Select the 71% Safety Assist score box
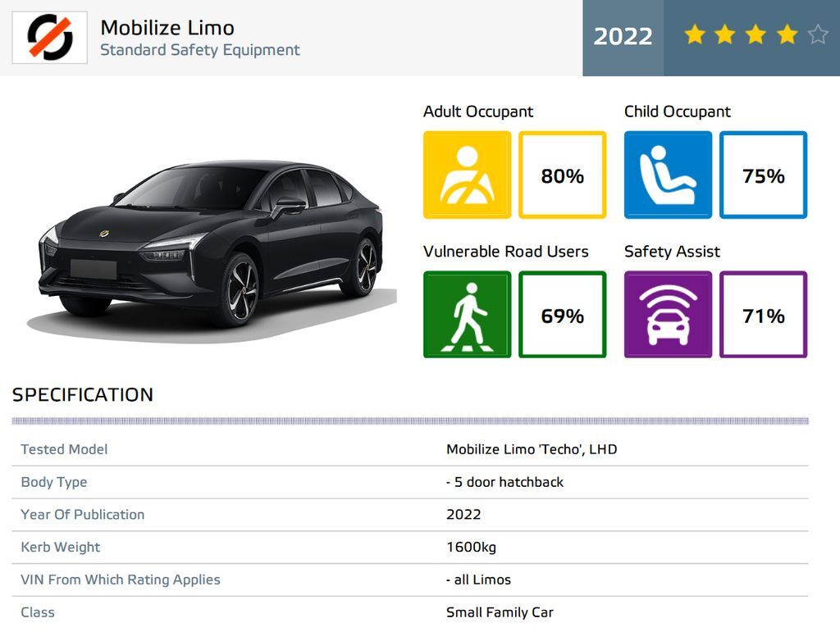The width and height of the screenshot is (840, 632). click(x=764, y=315)
